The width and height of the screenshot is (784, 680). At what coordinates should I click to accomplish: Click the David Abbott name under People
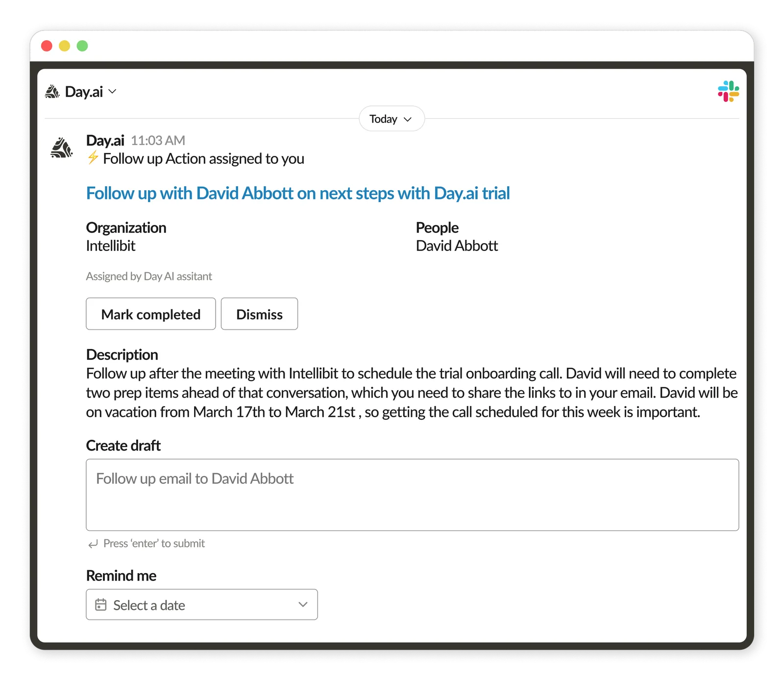457,246
